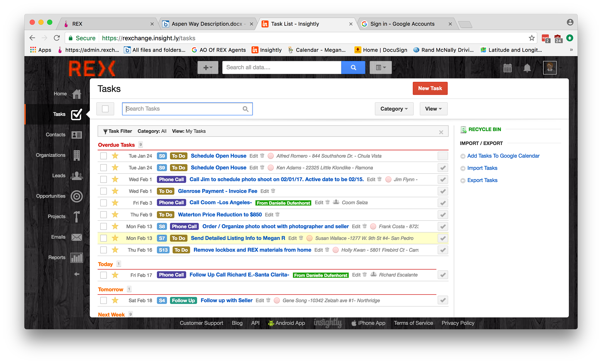Viewport: 602px width, 364px height.
Task: Click the Follow Up category label
Action: point(183,300)
